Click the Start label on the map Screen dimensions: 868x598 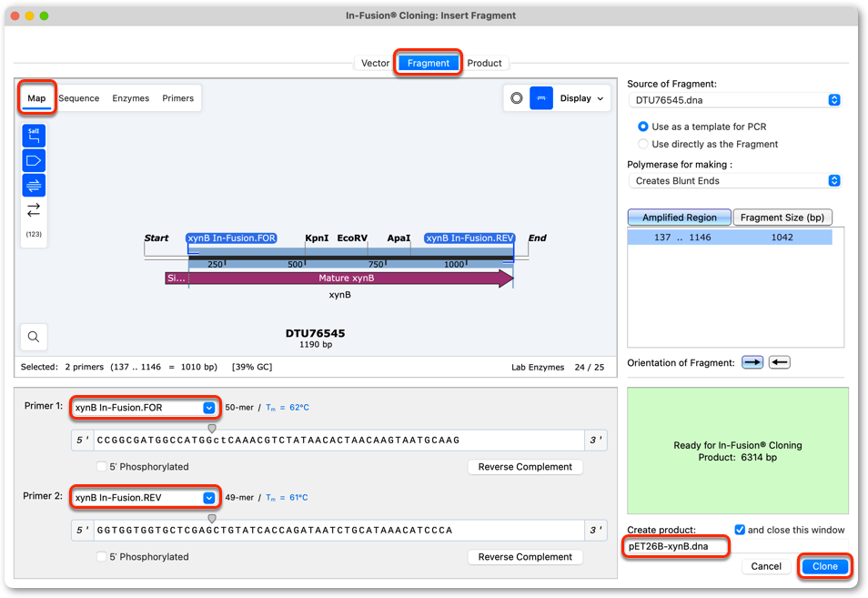click(156, 238)
